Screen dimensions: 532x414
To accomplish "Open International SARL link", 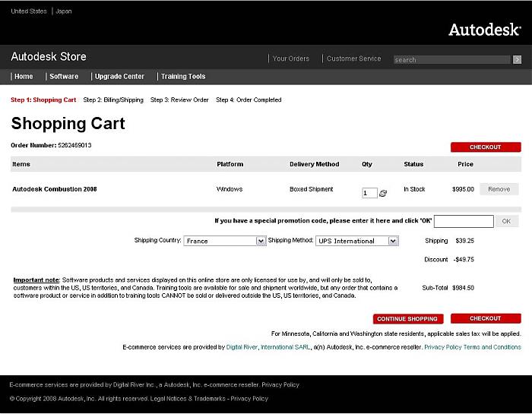I will coord(285,347).
